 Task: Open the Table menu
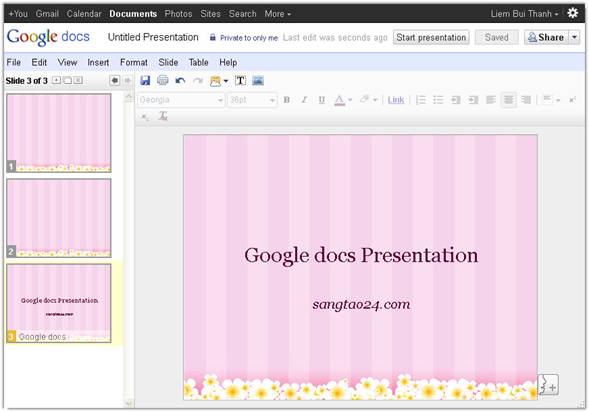(198, 62)
